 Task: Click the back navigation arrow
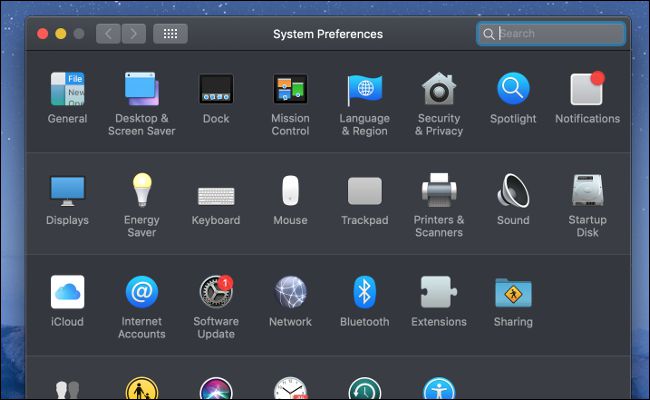[109, 34]
